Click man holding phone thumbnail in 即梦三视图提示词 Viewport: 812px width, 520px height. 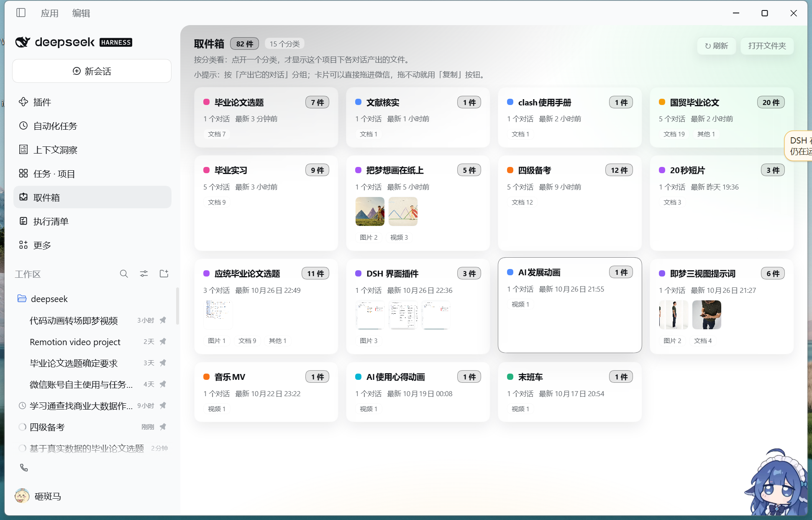pyautogui.click(x=707, y=315)
